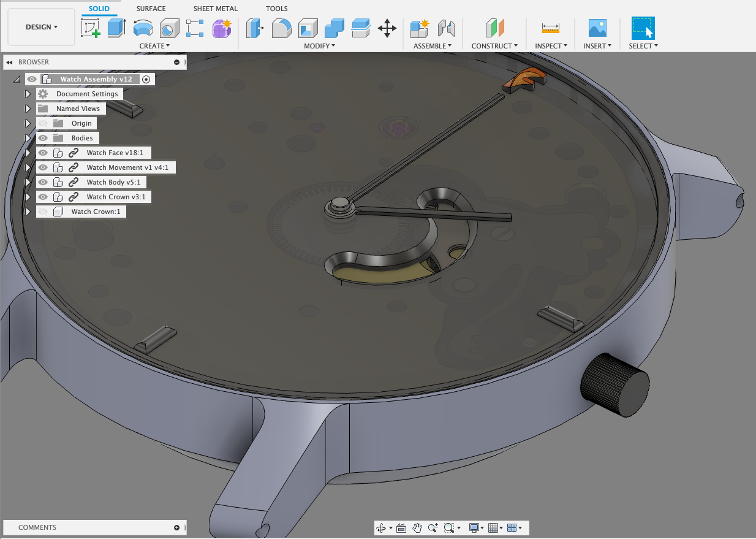The height and width of the screenshot is (539, 756).
Task: Activate the Watch Assembly v12 radio button
Action: pyautogui.click(x=146, y=79)
